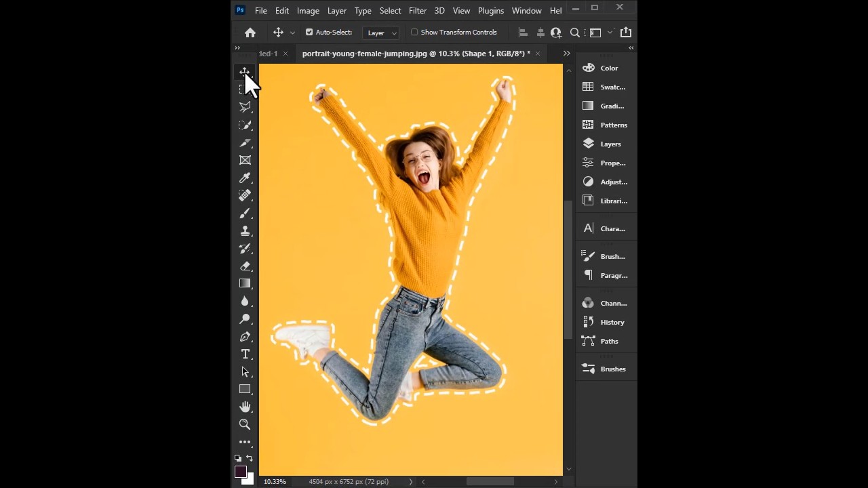
Task: Select the Gradient tool
Action: click(x=245, y=283)
